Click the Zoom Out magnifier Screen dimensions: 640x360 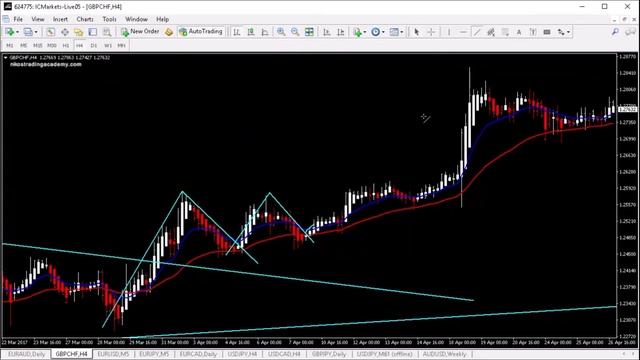pyautogui.click(x=295, y=32)
